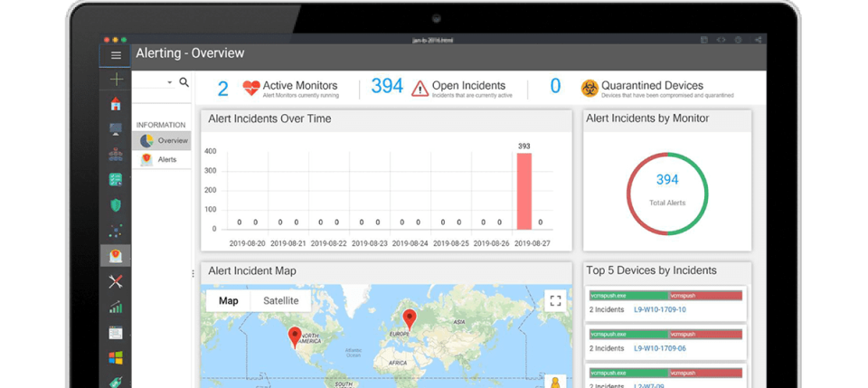Switch map to Satellite view
This screenshot has height=388, width=868.
pos(280,300)
